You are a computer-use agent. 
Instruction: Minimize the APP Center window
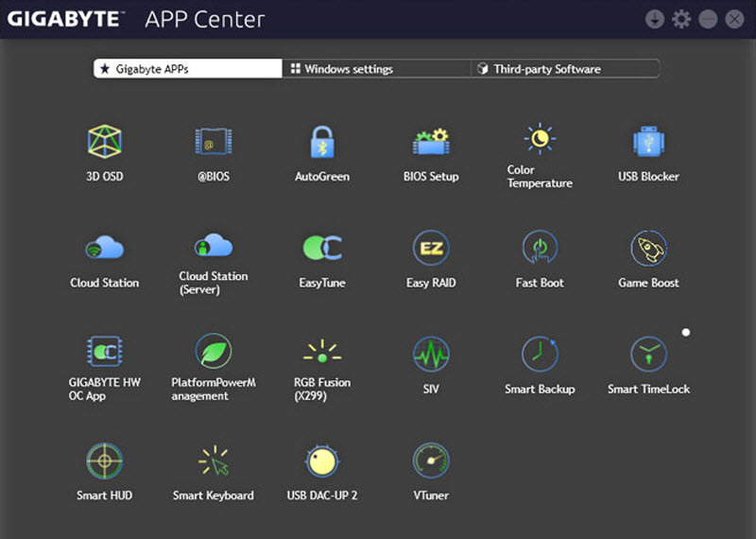click(x=708, y=19)
